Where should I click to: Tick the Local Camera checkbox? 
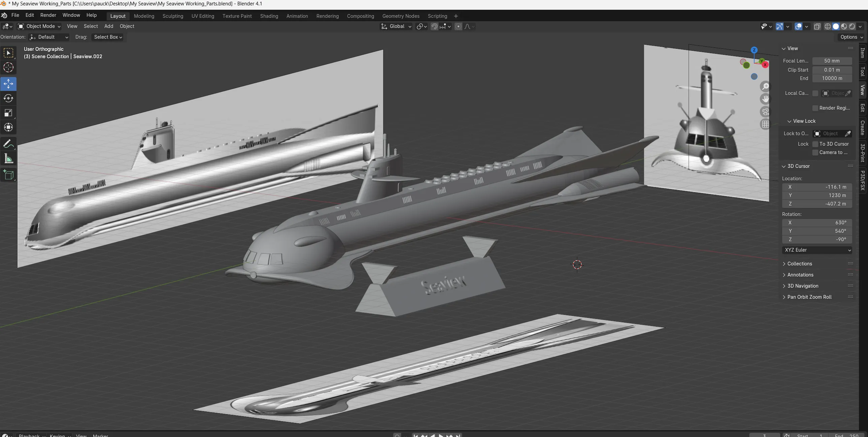click(x=815, y=93)
